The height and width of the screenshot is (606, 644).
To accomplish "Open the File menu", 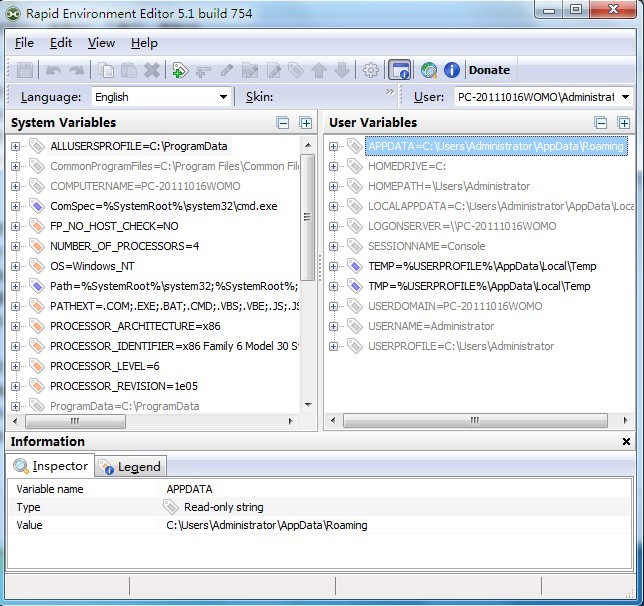I will point(24,43).
